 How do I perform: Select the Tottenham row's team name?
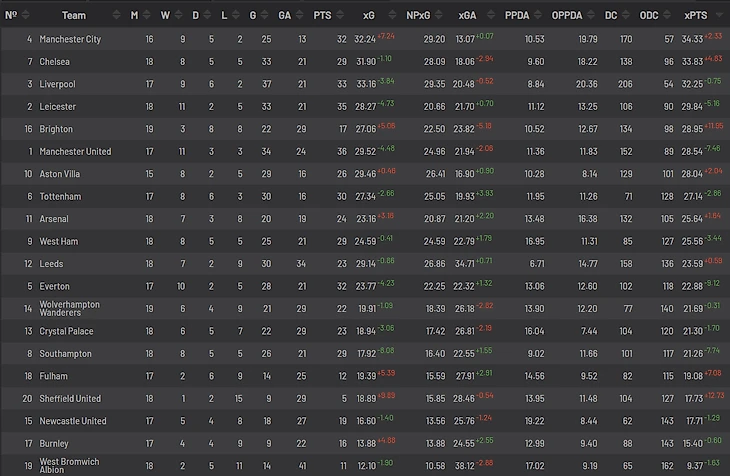click(60, 197)
